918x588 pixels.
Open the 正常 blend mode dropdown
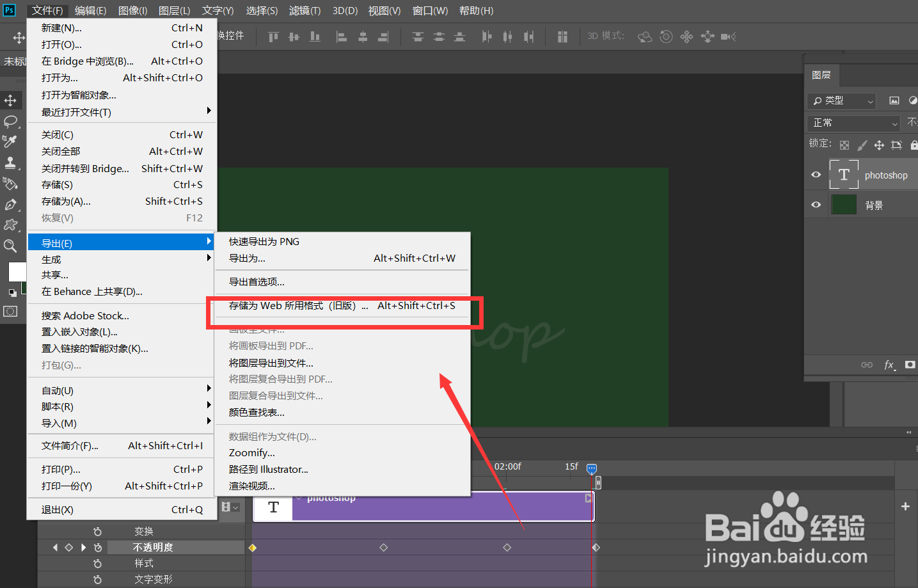[x=853, y=123]
